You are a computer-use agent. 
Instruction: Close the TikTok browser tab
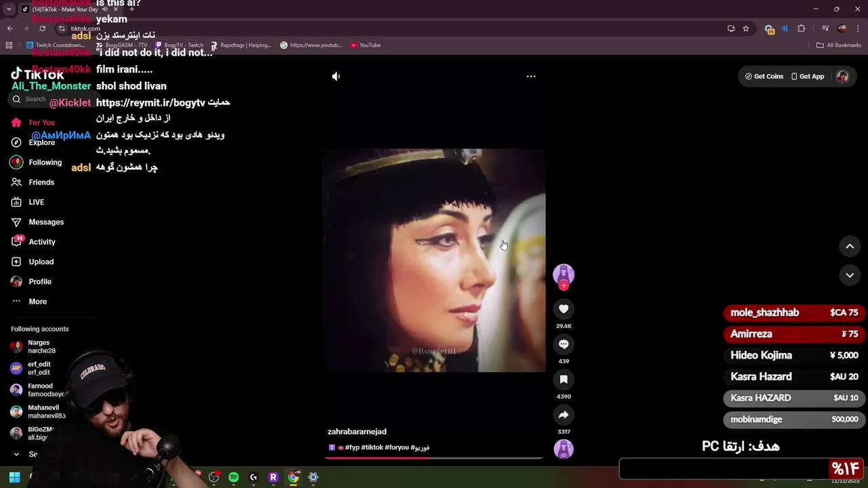(x=115, y=9)
